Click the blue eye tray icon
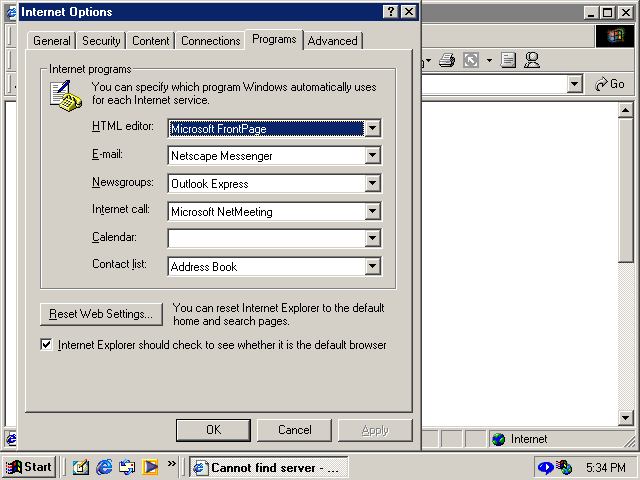Viewport: 640px width, 480px height. click(546, 467)
